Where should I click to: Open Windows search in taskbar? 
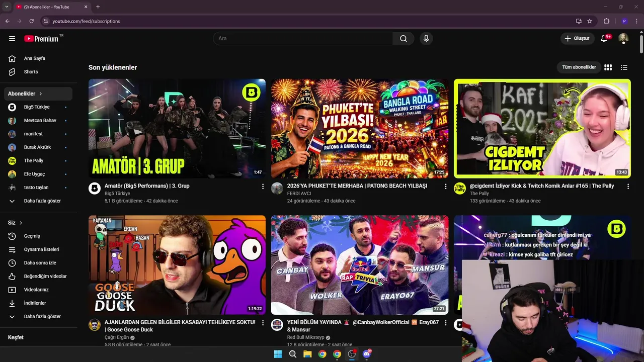coord(292,354)
